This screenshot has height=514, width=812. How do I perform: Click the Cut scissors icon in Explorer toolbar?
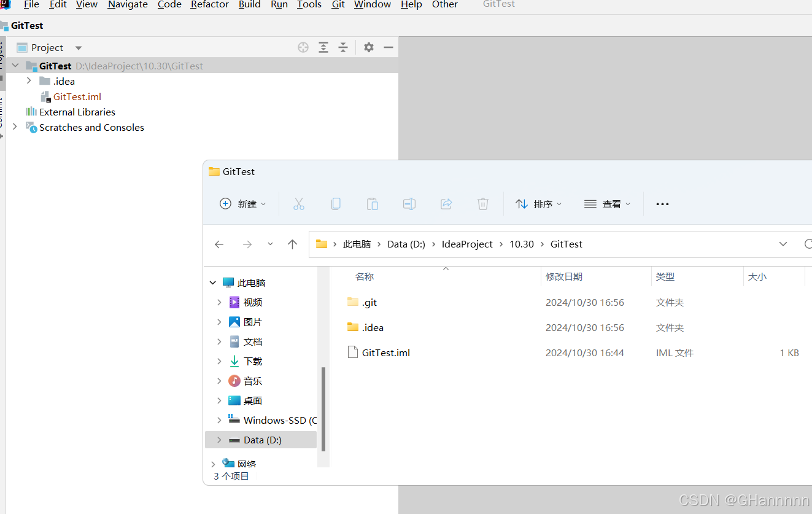click(x=299, y=203)
